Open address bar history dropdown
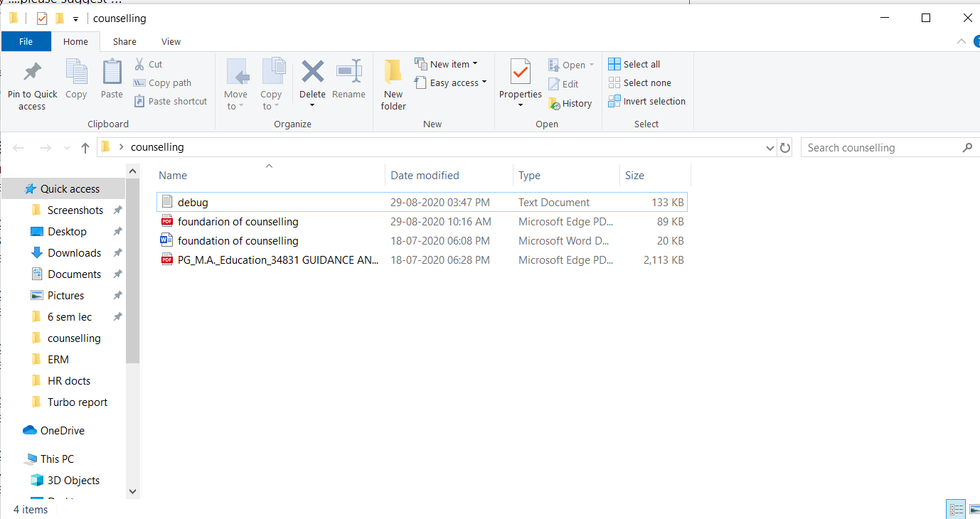This screenshot has width=980, height=519. coord(770,148)
